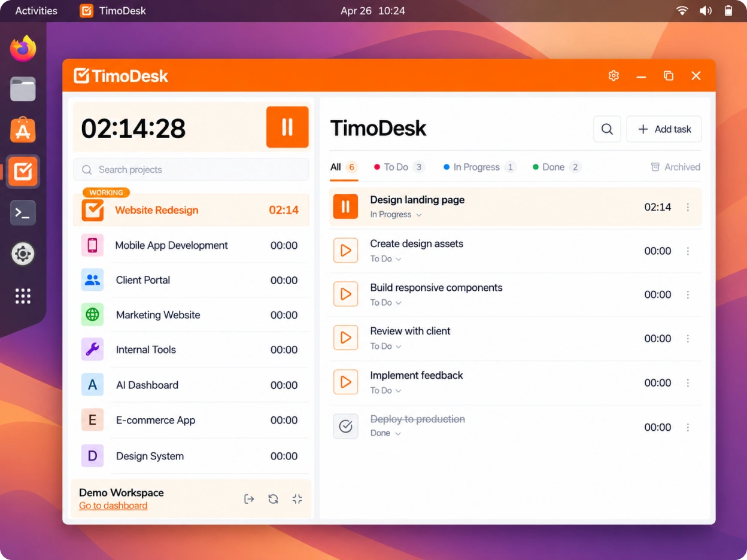The image size is (747, 560).
Task: Open status dropdown for Create design assets
Action: 386,259
